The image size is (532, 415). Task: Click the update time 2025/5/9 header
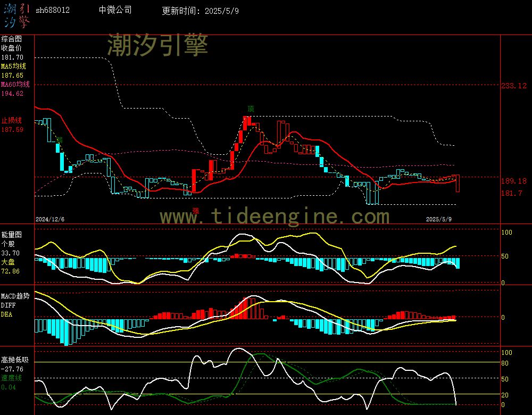click(200, 11)
